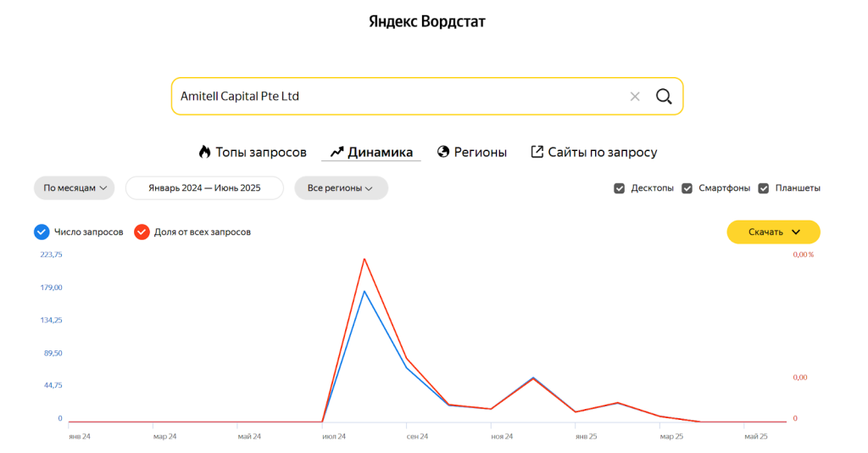This screenshot has height=453, width=868.
Task: Switch to the Топы запросов tab
Action: [260, 152]
